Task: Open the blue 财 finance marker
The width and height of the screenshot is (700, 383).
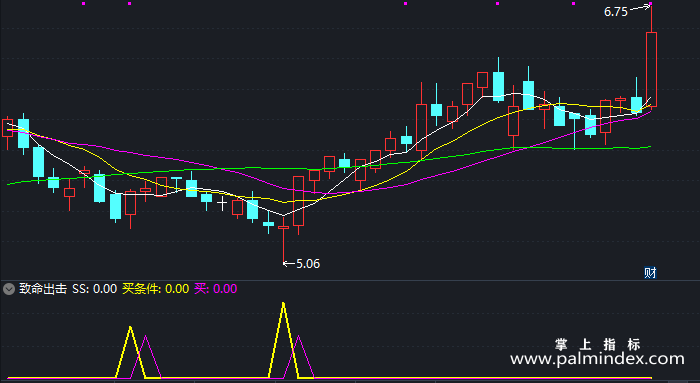Action: (650, 272)
